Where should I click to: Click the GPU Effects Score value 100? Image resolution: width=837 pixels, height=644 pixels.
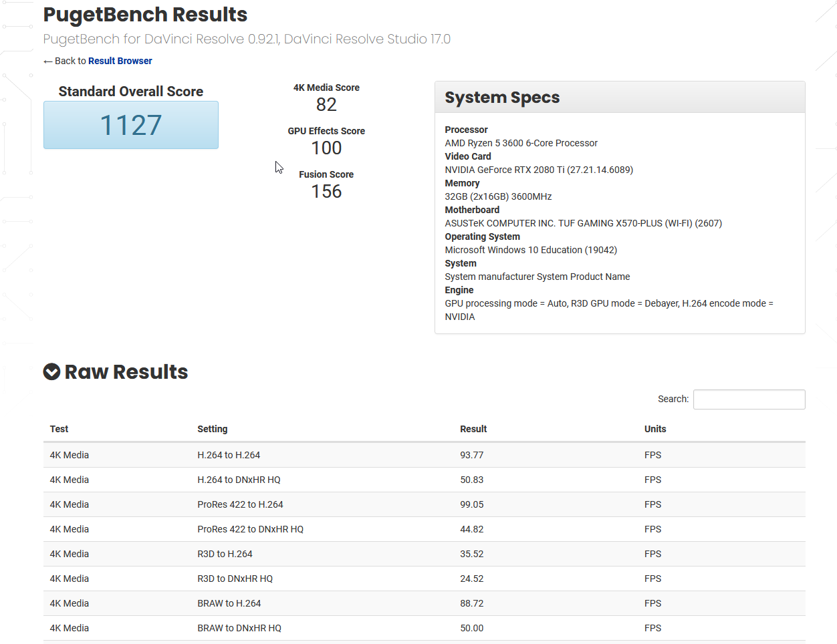click(x=326, y=148)
